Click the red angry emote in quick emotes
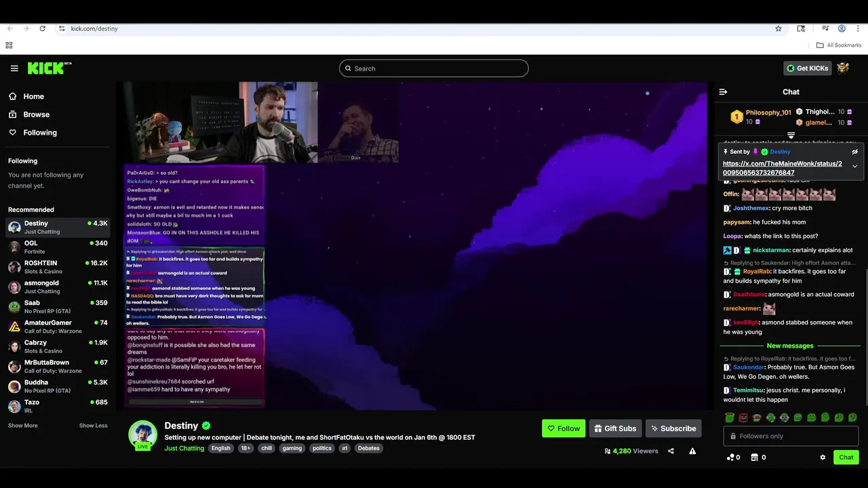Screen dimensions: 868x488 pyautogui.click(x=743, y=418)
